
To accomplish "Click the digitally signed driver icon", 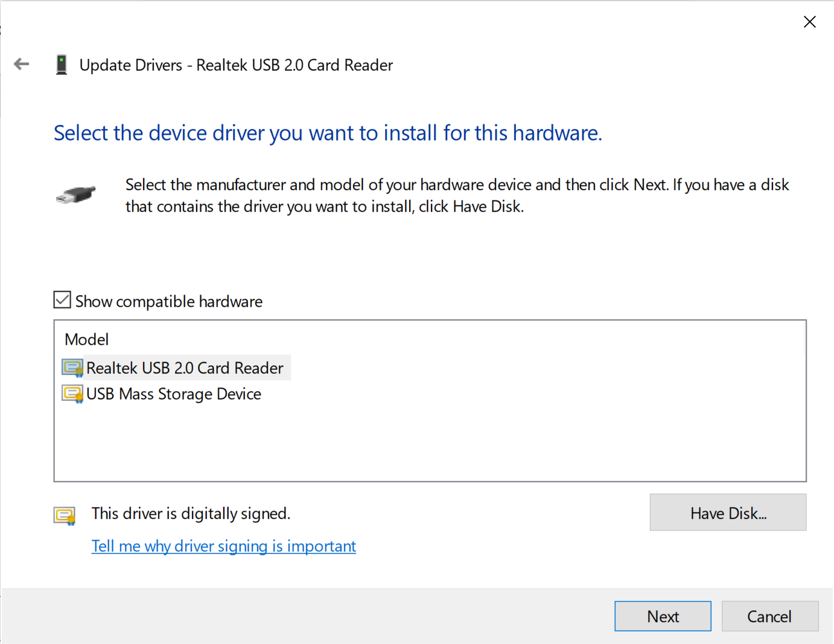I will 65,515.
